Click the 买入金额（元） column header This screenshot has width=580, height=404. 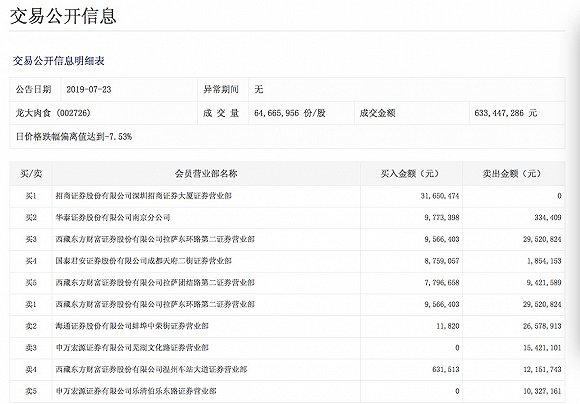point(411,174)
